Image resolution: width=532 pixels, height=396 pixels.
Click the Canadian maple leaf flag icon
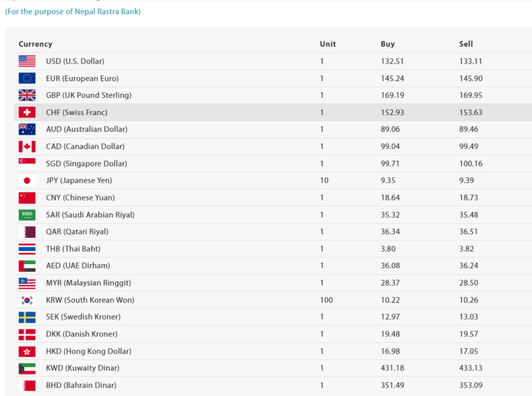27,146
